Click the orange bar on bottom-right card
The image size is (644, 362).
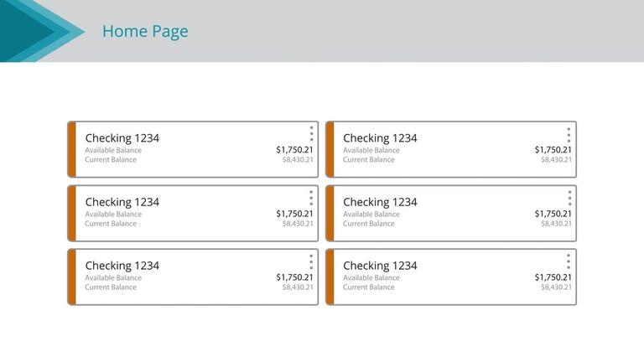coord(330,277)
